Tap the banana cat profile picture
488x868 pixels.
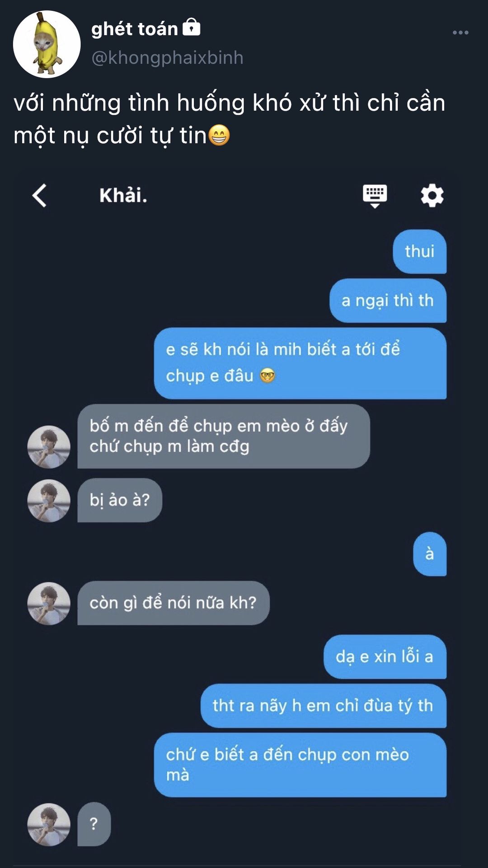pyautogui.click(x=47, y=44)
